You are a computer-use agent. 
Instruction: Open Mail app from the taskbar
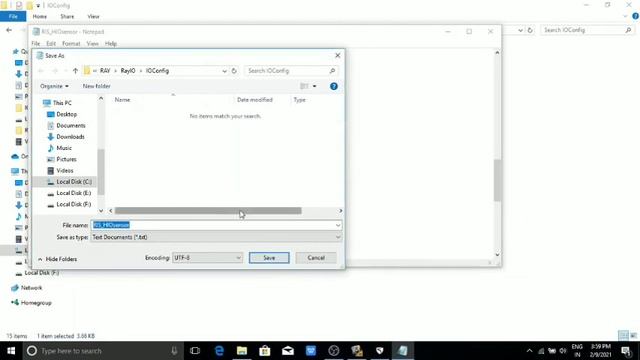(288, 351)
